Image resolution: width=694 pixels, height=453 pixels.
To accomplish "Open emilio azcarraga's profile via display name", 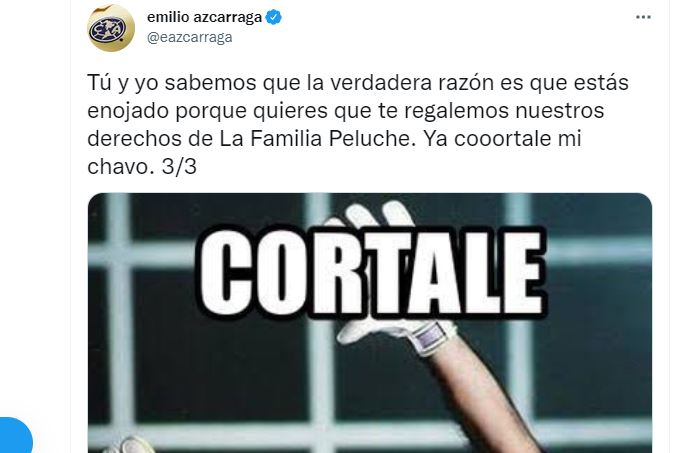I will point(204,17).
